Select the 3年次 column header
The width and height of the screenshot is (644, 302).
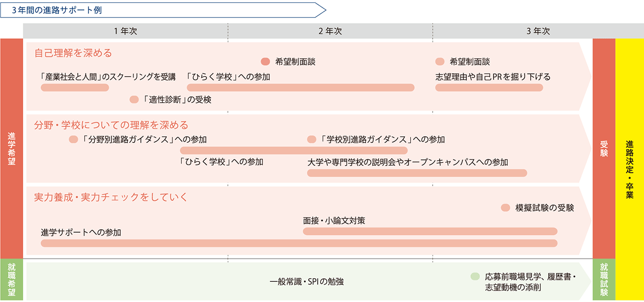tap(538, 31)
